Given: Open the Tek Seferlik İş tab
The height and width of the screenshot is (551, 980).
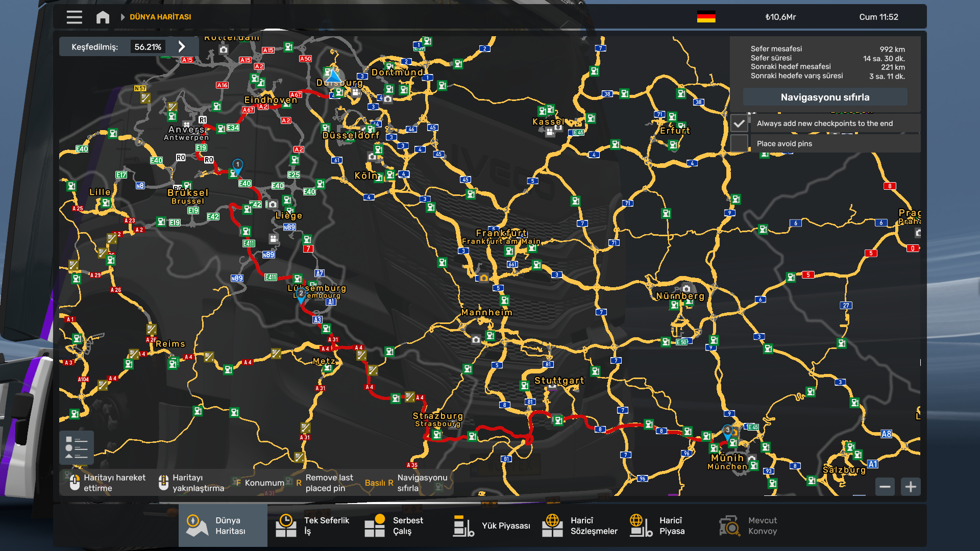Looking at the screenshot, I should (x=312, y=525).
